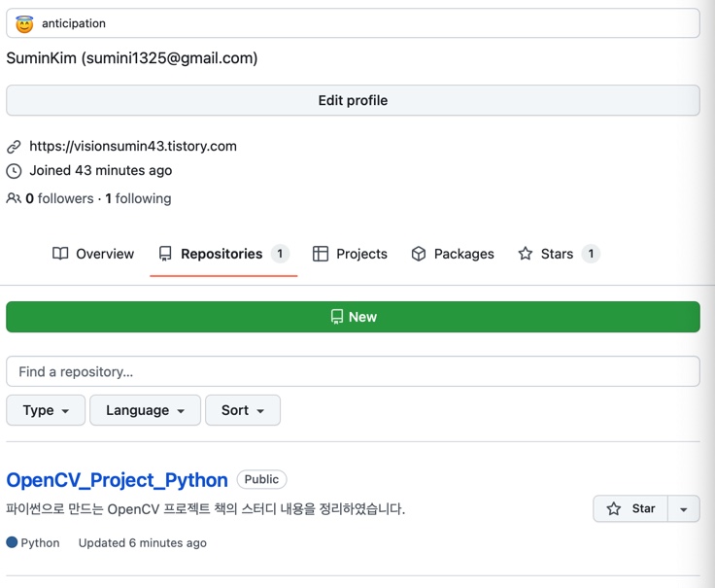
Task: Click the 'Updated 6 minutes ago' text
Action: [x=142, y=543]
